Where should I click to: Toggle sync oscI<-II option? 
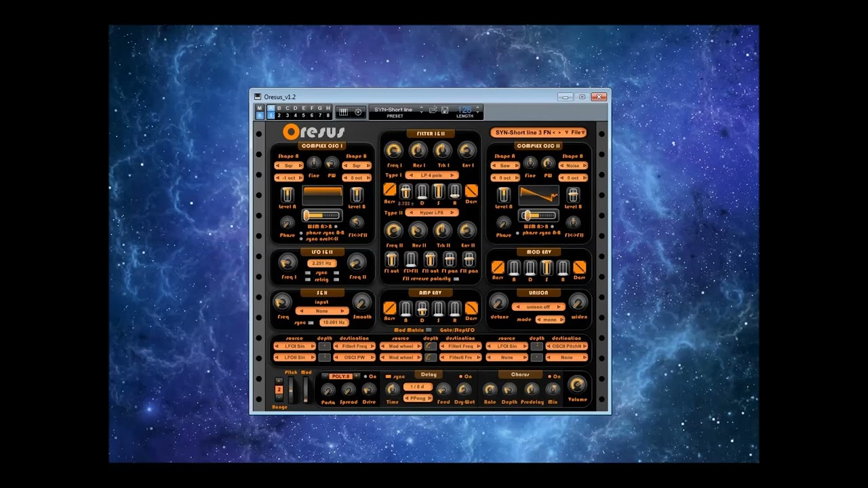(x=302, y=239)
